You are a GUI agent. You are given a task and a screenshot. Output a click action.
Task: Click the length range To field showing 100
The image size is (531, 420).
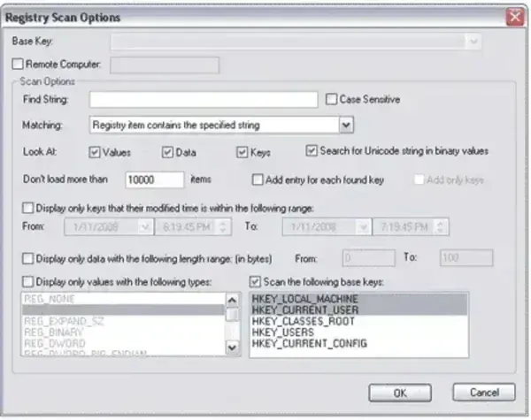tap(466, 258)
